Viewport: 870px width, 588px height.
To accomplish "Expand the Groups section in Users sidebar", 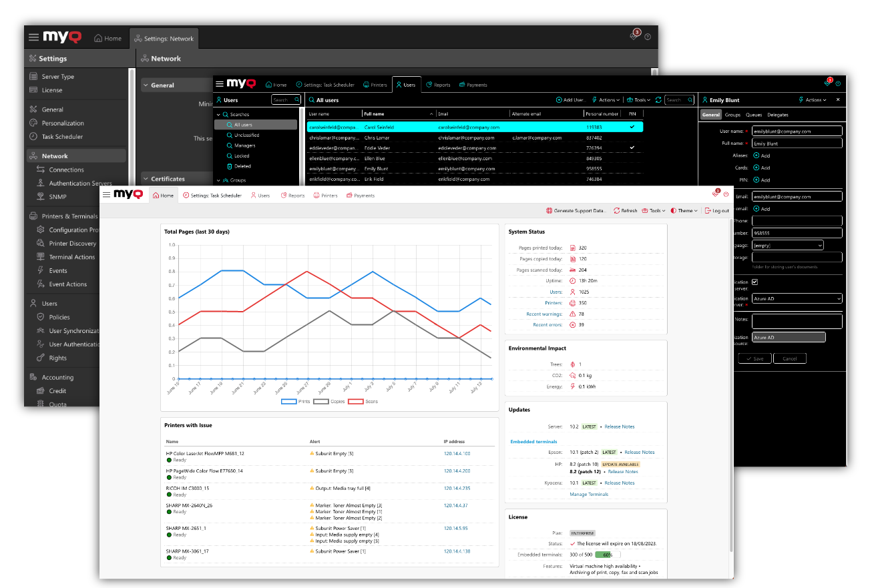I will coord(238,180).
